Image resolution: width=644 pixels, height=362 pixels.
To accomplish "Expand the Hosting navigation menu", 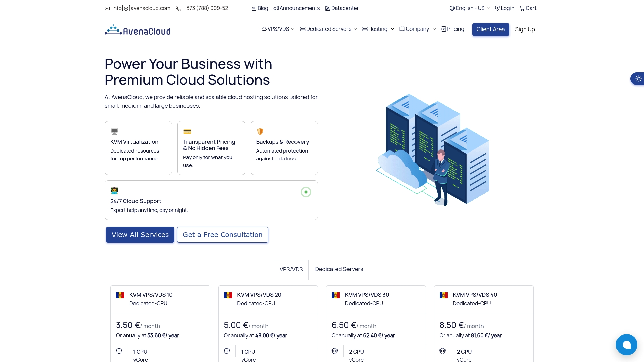I will [x=378, y=29].
